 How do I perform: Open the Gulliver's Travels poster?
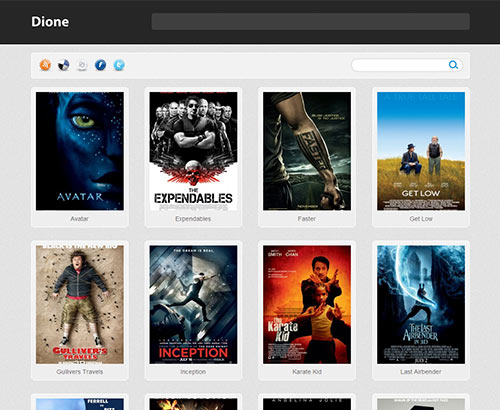tap(80, 304)
